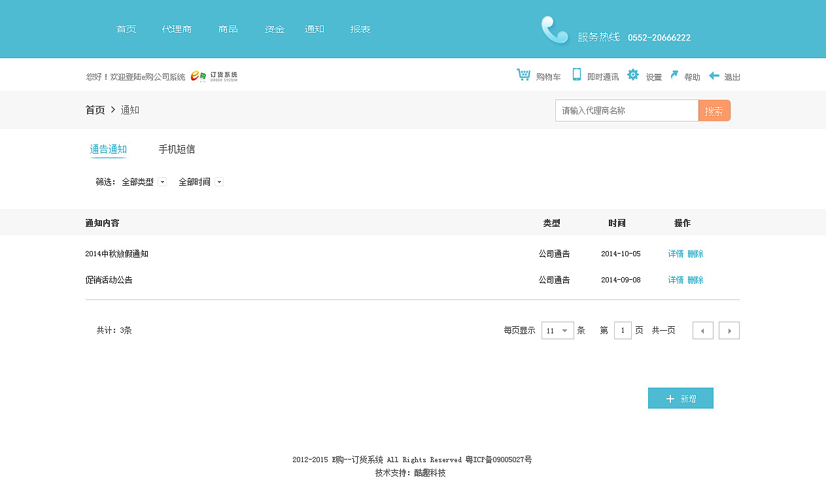Screen dimensions: 826x504
Task: Click the 购物车 text link
Action: (548, 77)
